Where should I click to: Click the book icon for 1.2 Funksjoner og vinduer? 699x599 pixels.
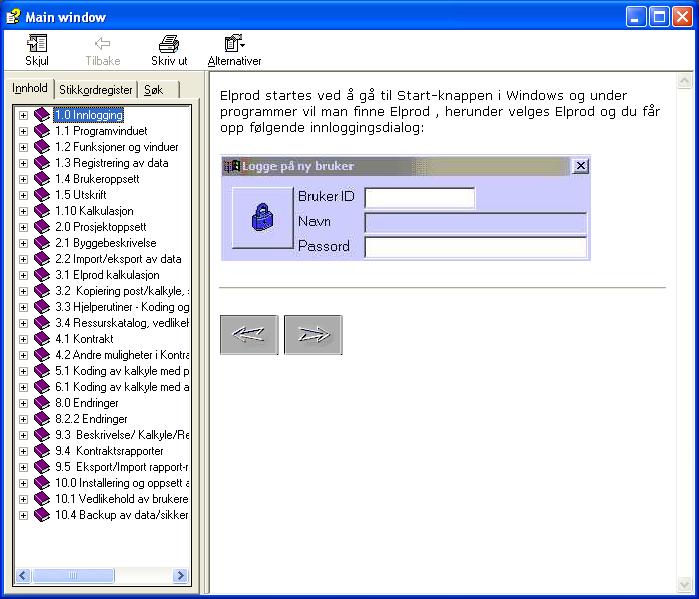coord(41,147)
